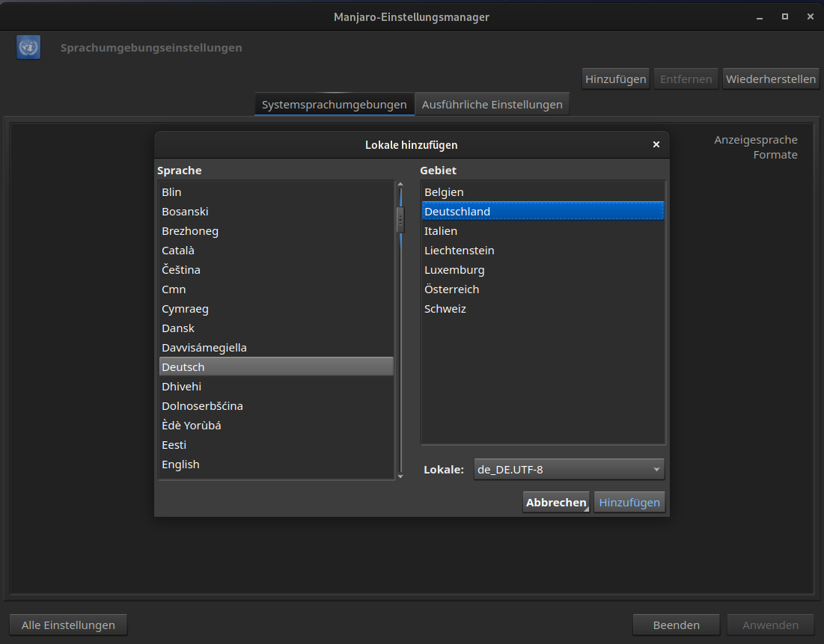This screenshot has height=644, width=824.
Task: Select Deutsch in the Sprache list
Action: tap(276, 367)
